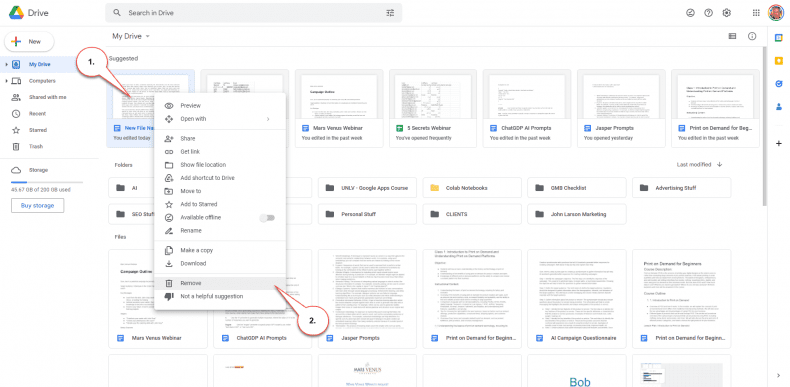
Task: Open Google Tasks side panel
Action: (x=778, y=84)
